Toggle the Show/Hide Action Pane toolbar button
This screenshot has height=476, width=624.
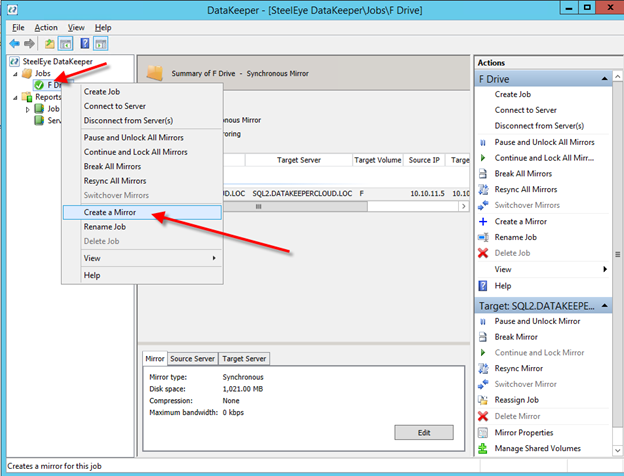coord(101,44)
